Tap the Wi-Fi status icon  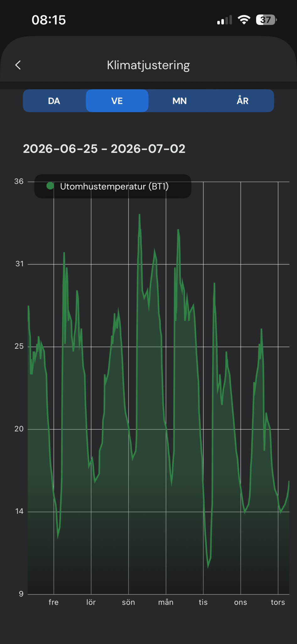[244, 20]
